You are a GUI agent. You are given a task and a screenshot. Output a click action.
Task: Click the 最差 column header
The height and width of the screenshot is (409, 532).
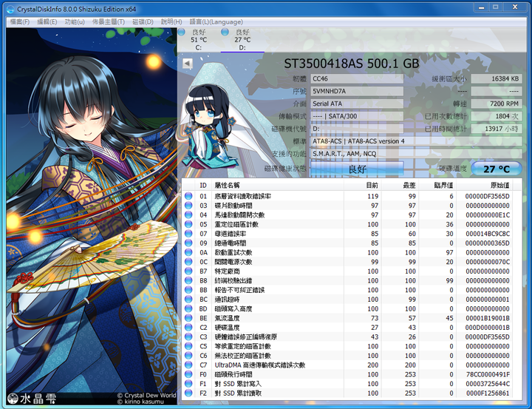pyautogui.click(x=400, y=185)
